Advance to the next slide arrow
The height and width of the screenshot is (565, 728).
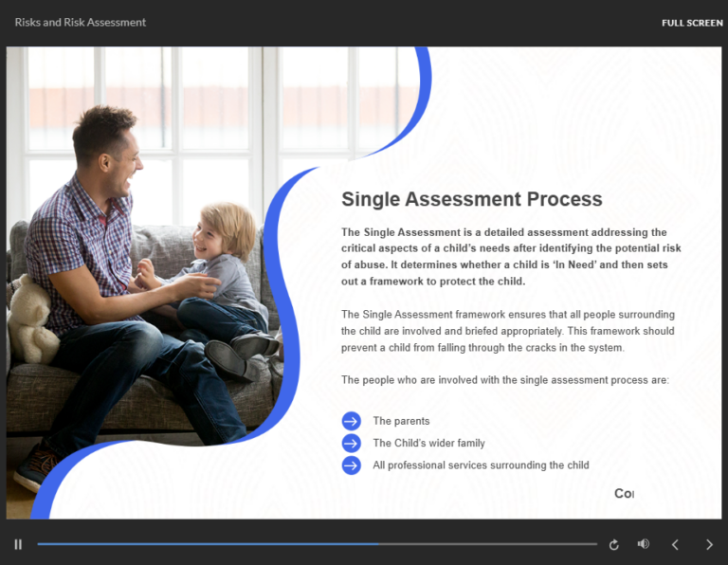click(x=709, y=544)
